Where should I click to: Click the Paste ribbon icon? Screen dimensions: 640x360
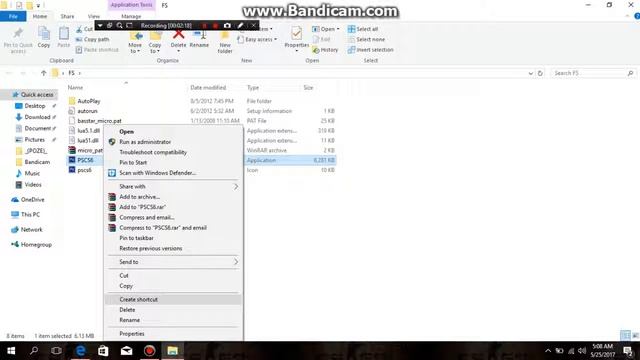[x=64, y=38]
